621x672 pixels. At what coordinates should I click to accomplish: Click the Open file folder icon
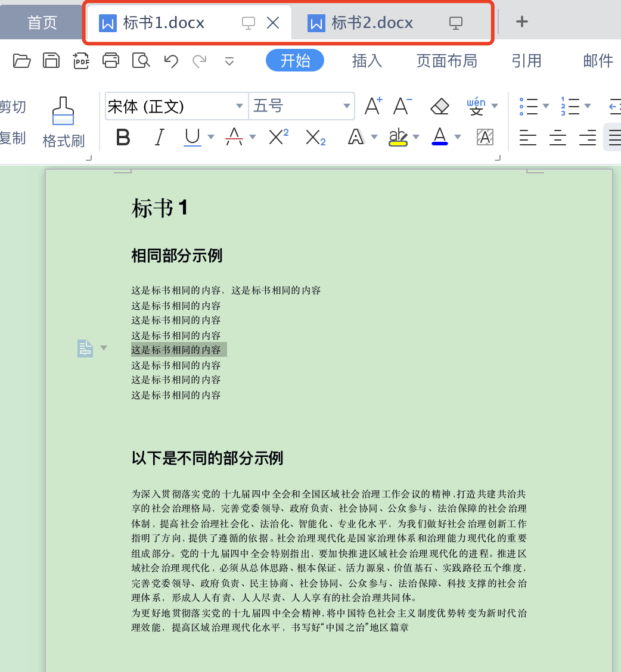tap(21, 61)
